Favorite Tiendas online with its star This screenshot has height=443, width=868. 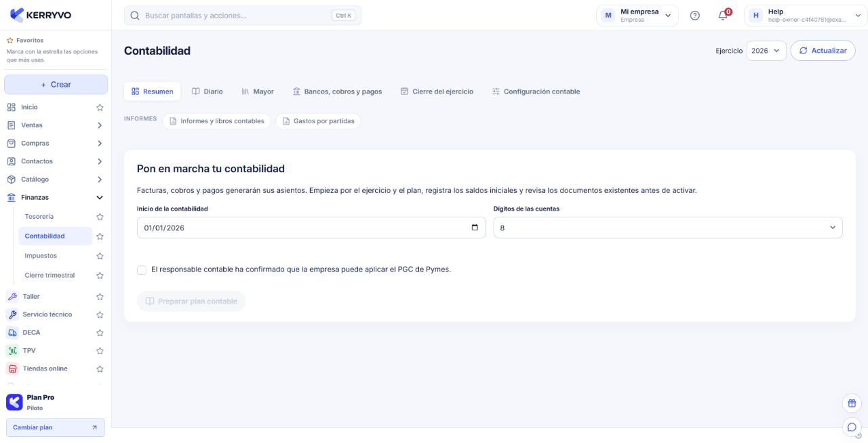(100, 369)
